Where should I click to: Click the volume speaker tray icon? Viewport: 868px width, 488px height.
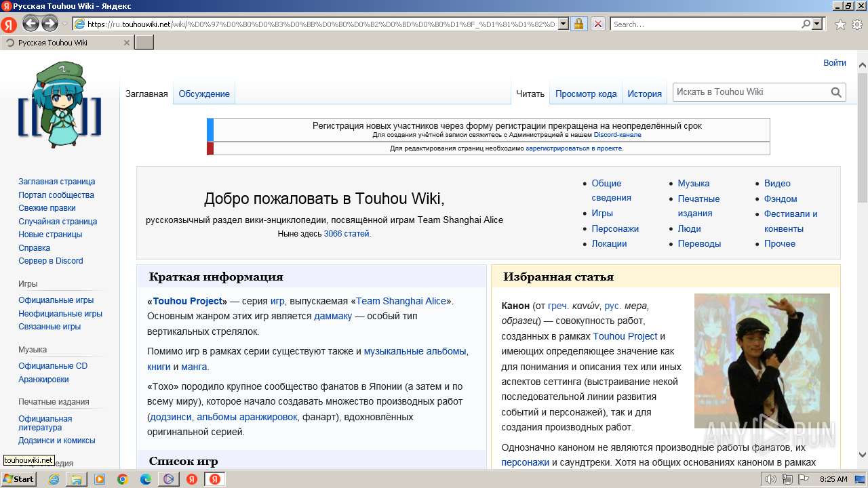coord(770,479)
